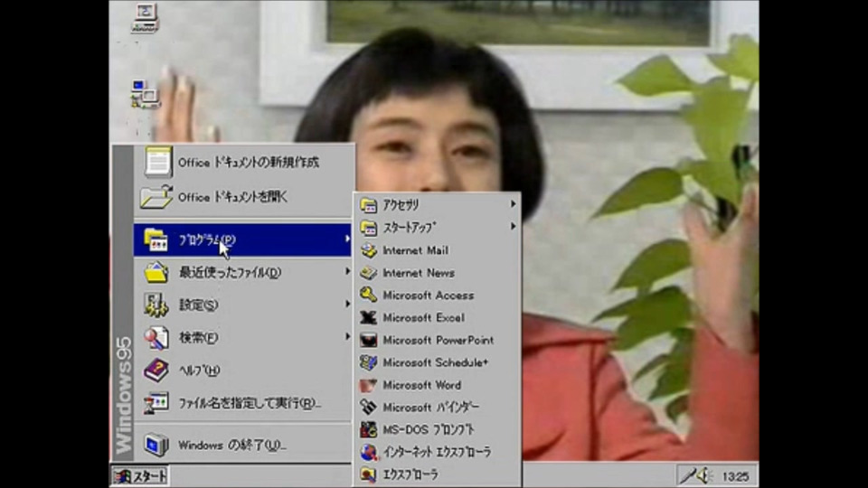Click the Windows shut down icon
This screenshot has width=868, height=488.
coord(156,445)
